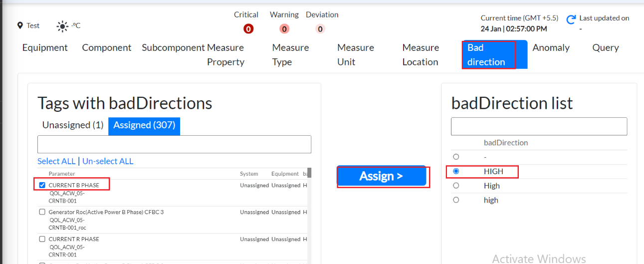This screenshot has height=264, width=644.
Task: Uncheck the CURRENT B PHASE checkbox
Action: [42, 185]
